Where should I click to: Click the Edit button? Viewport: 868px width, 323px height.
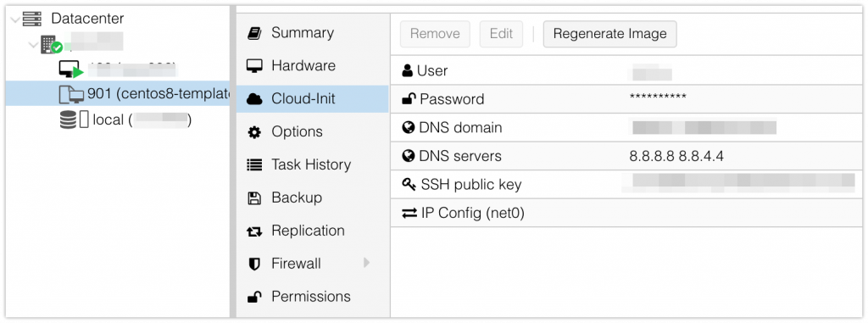click(501, 34)
